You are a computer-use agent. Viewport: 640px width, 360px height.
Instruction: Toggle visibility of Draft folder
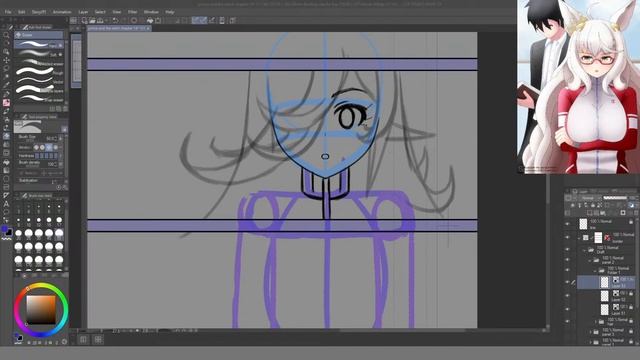pyautogui.click(x=567, y=249)
